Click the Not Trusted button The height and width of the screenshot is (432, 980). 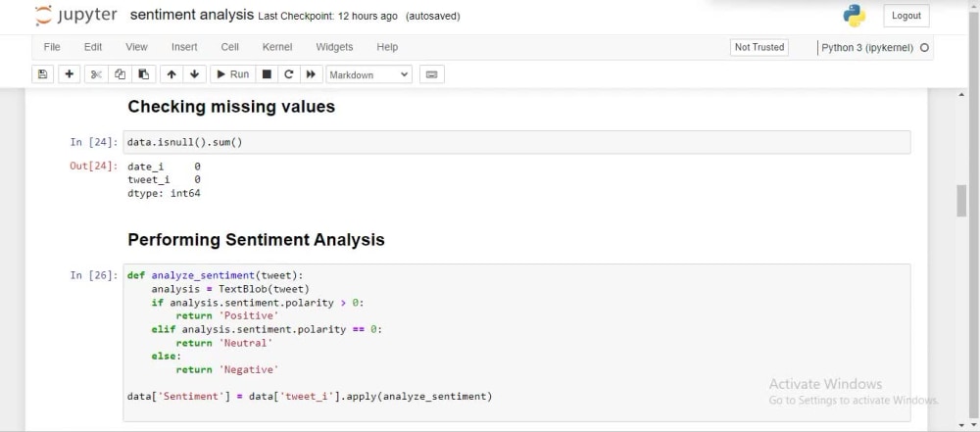(x=759, y=47)
